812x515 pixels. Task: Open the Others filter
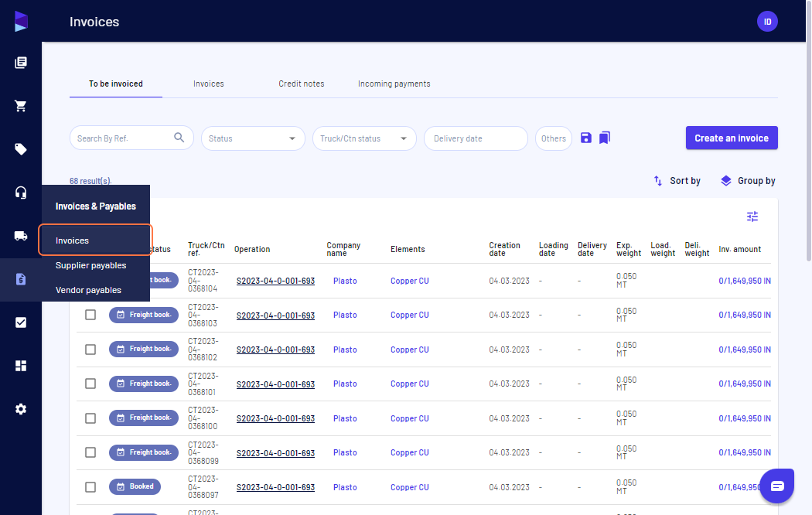point(554,138)
